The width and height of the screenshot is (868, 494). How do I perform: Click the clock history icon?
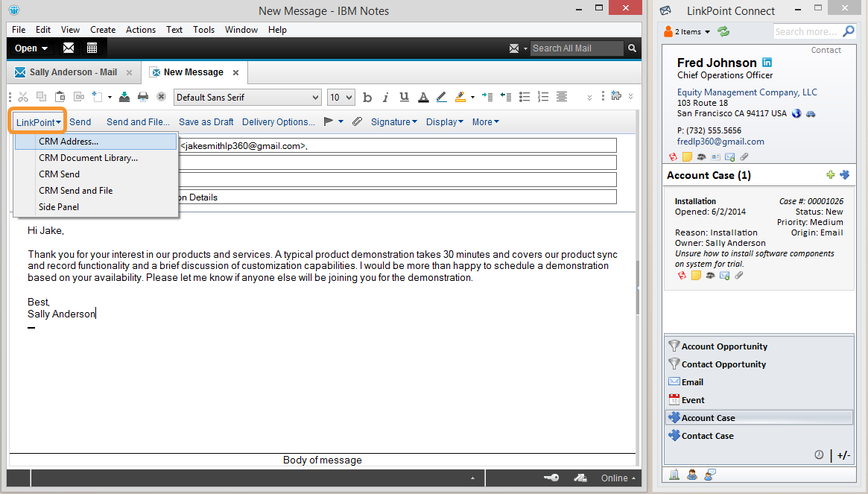819,455
